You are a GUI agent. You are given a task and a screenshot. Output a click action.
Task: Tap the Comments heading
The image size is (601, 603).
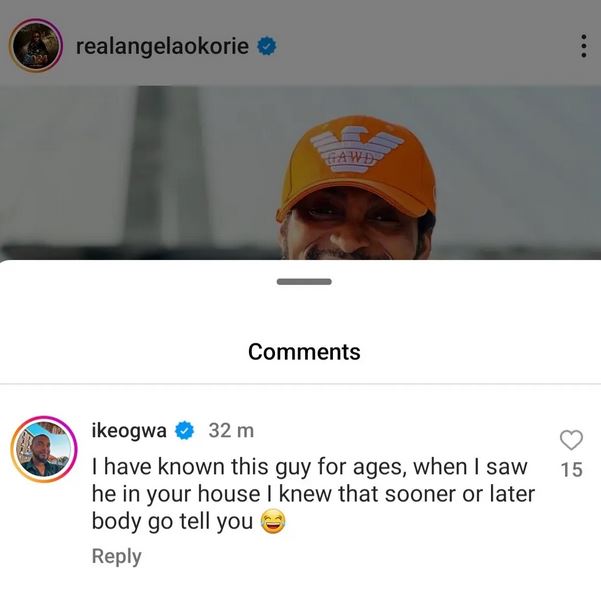click(304, 352)
